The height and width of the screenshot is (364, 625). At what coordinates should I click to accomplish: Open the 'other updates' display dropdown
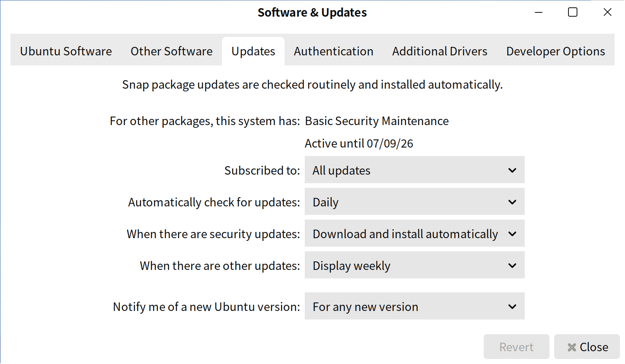[414, 265]
